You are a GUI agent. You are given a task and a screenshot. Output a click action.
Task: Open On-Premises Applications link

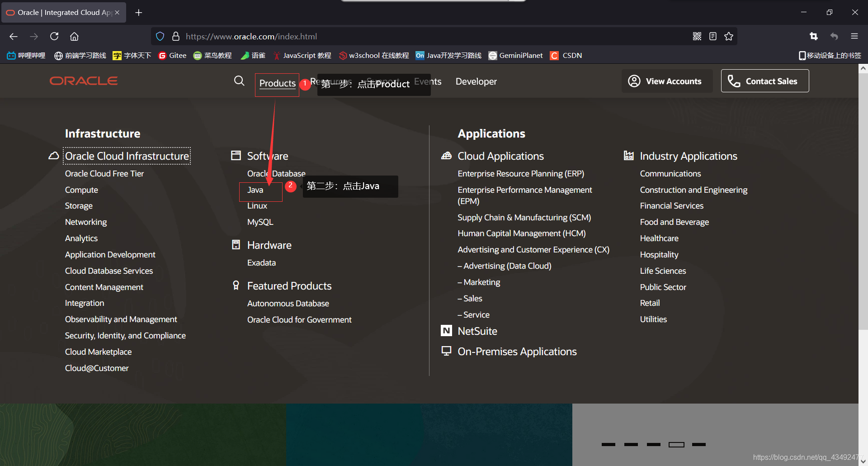[x=517, y=352]
